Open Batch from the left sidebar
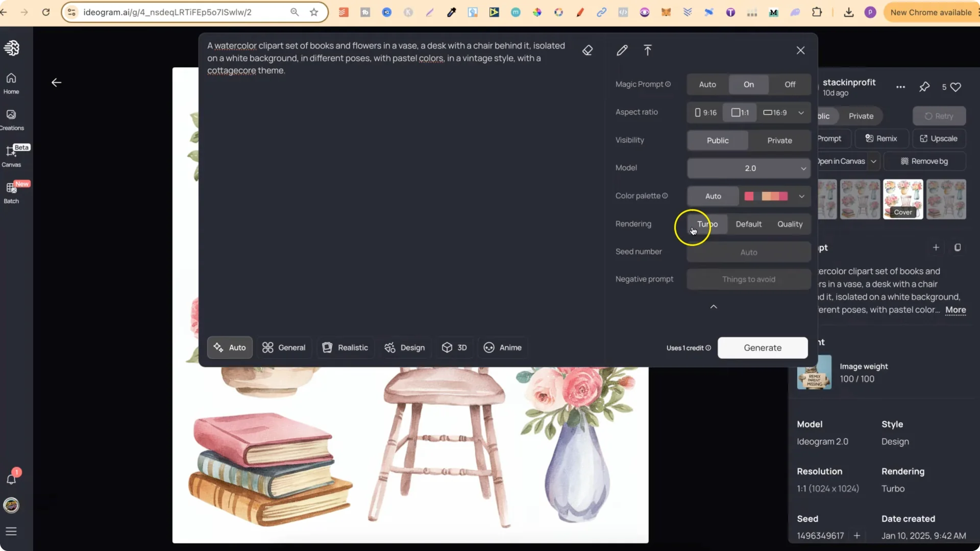The image size is (980, 551). point(11,191)
